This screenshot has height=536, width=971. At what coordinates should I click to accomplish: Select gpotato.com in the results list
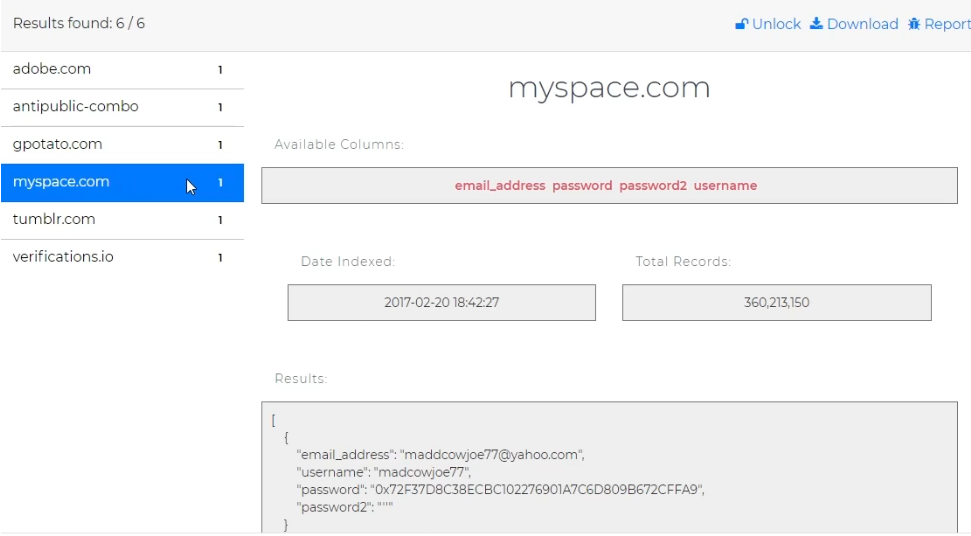[123, 145]
